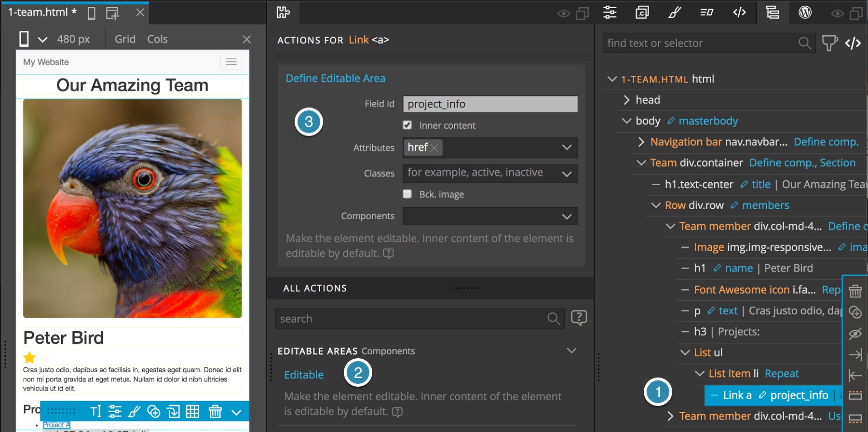Open the hamburger menu in My Website navbar
Viewport: 868px width, 432px height.
pos(231,62)
